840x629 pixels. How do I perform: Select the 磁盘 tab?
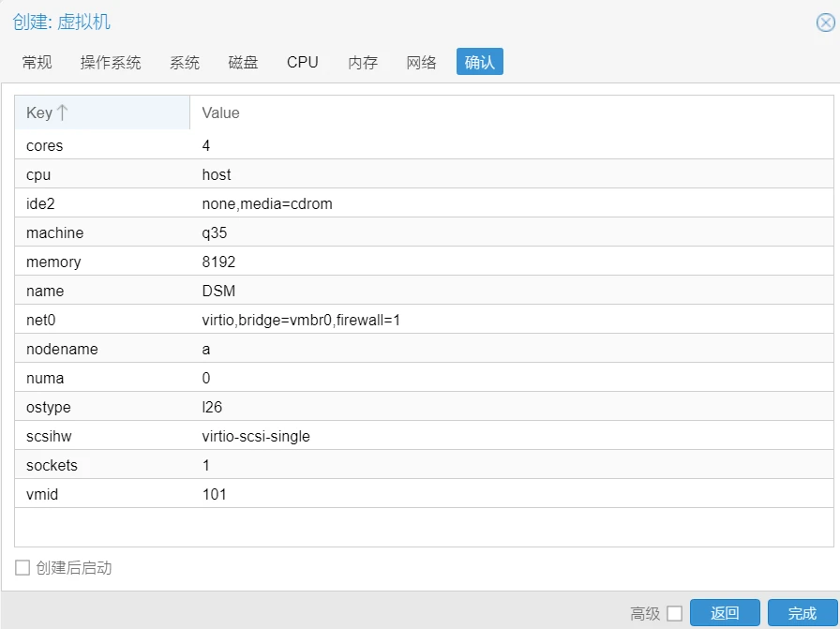[x=244, y=63]
